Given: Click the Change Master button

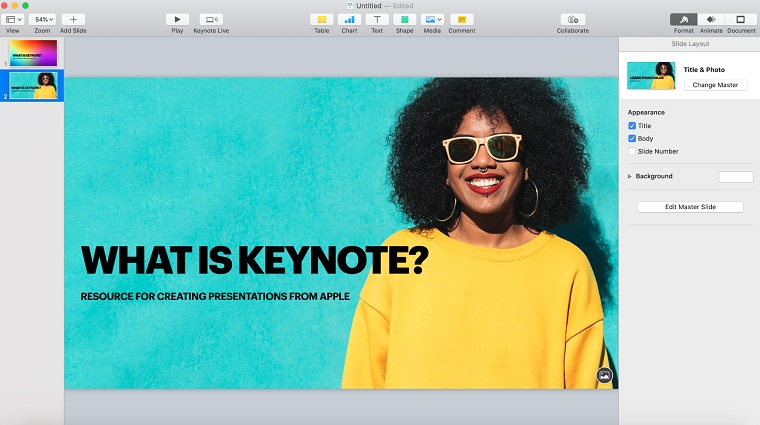Looking at the screenshot, I should tap(715, 85).
